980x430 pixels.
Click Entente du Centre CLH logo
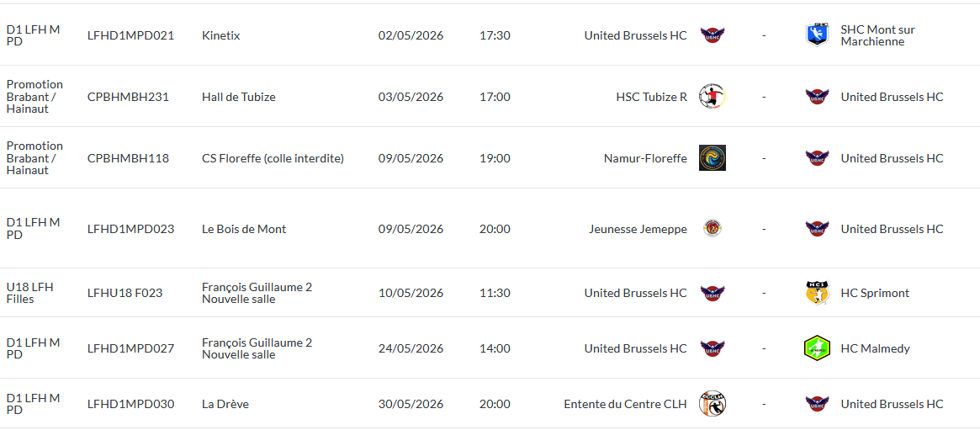[712, 404]
